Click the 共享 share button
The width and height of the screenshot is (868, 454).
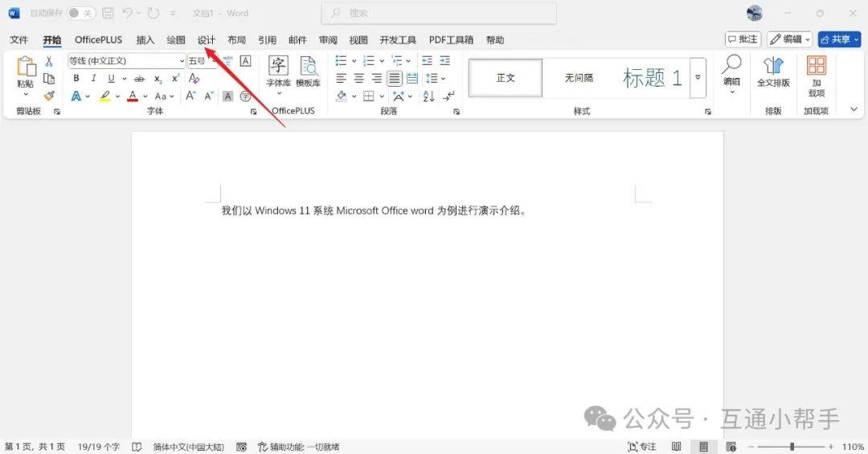pos(840,39)
